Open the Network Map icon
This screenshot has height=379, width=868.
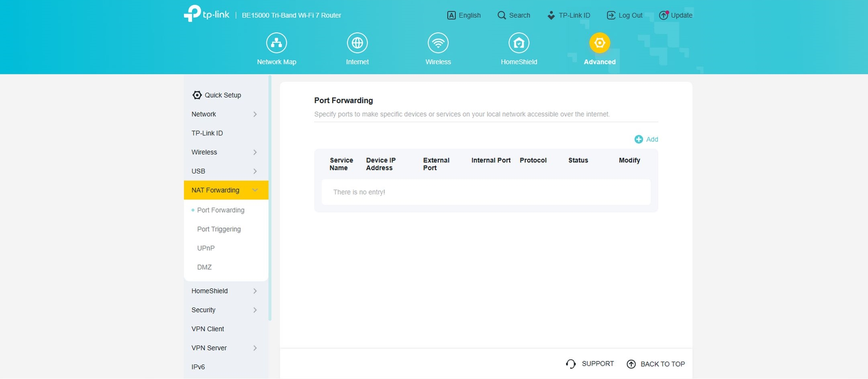[x=276, y=43]
